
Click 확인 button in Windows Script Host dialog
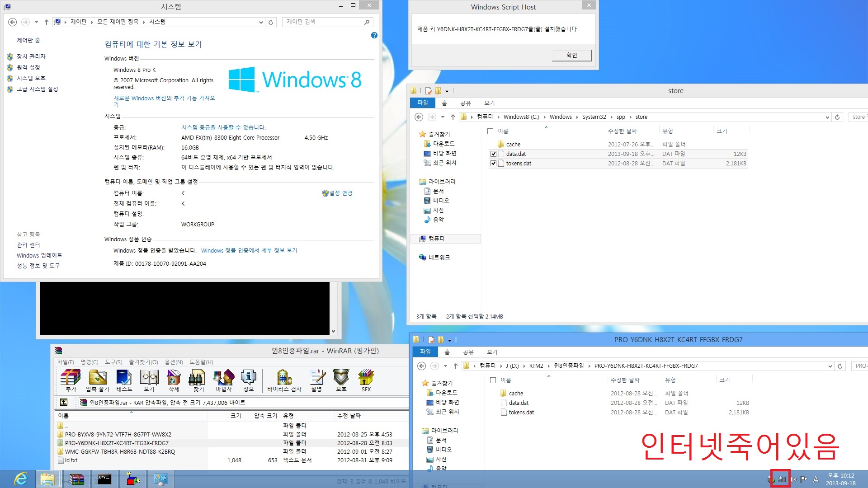571,55
